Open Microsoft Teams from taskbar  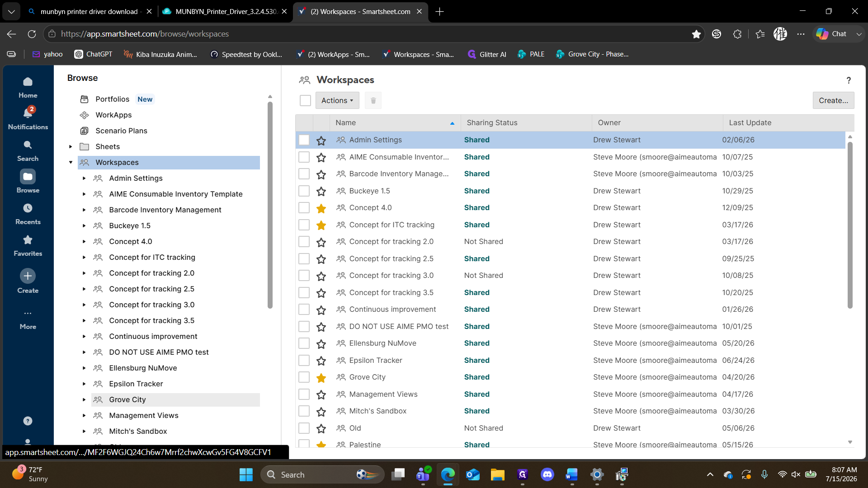[423, 474]
